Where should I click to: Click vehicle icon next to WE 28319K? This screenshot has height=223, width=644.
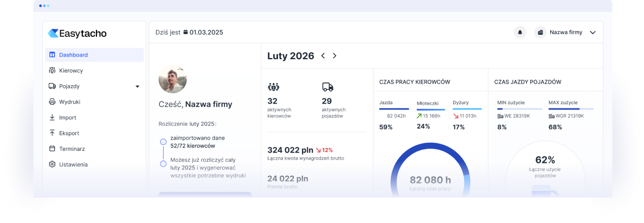pos(500,116)
